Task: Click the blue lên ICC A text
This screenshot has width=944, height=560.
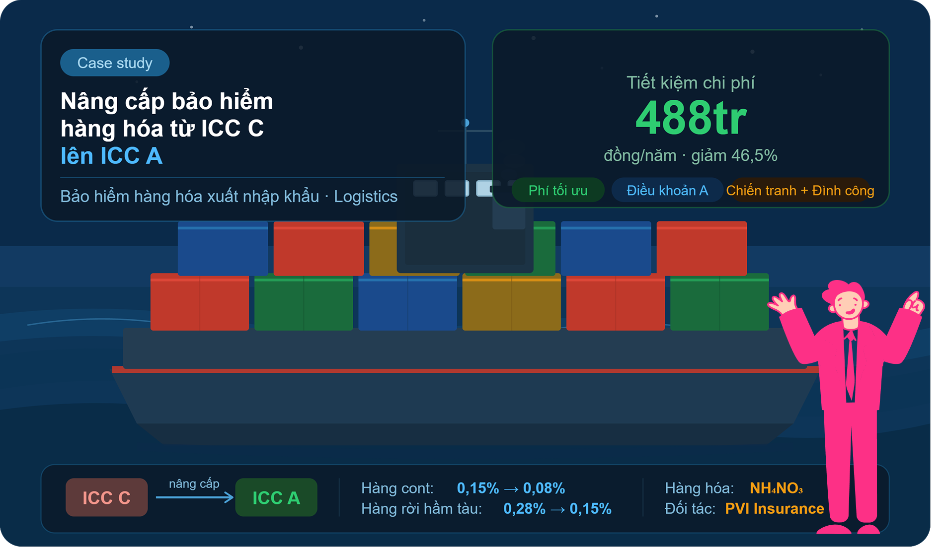Action: tap(111, 156)
